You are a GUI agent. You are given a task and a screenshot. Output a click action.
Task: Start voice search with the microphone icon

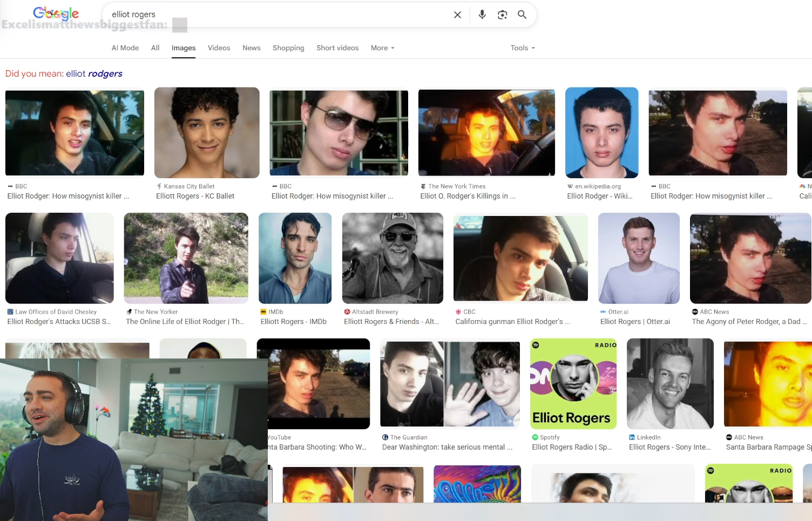tap(482, 15)
